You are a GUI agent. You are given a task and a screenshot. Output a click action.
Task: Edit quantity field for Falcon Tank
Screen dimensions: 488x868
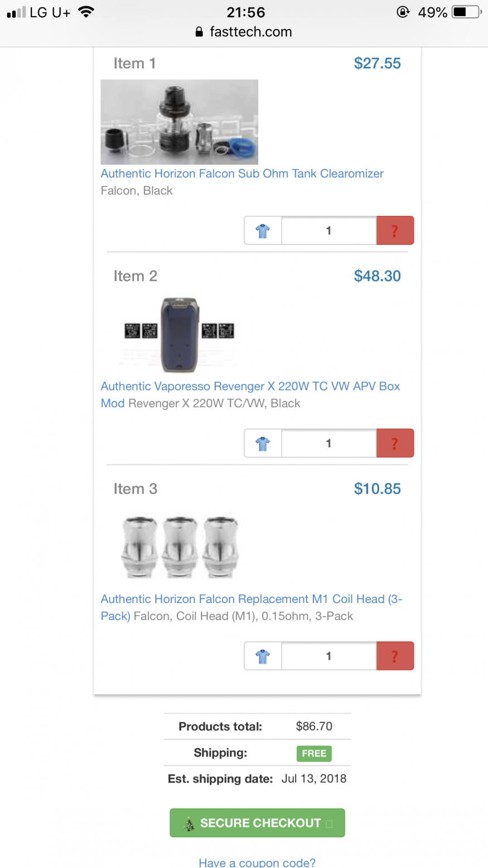(x=328, y=230)
